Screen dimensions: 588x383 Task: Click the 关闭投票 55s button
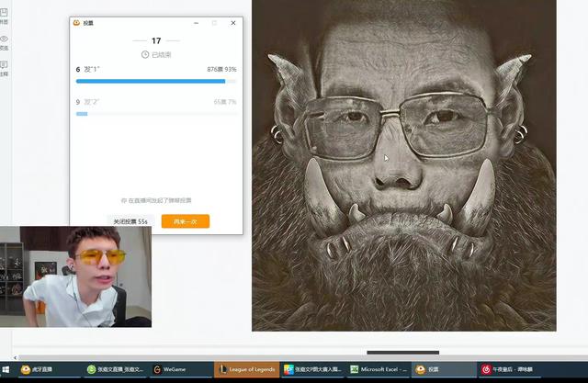130,221
